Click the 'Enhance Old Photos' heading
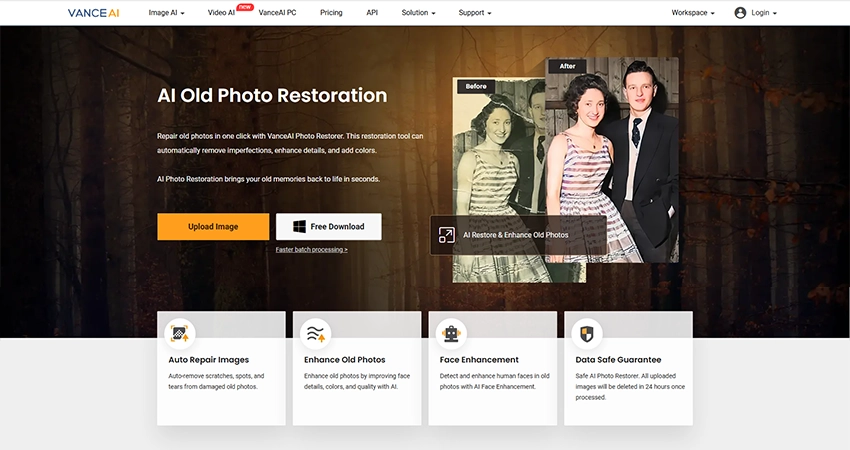The width and height of the screenshot is (850, 450). point(345,359)
